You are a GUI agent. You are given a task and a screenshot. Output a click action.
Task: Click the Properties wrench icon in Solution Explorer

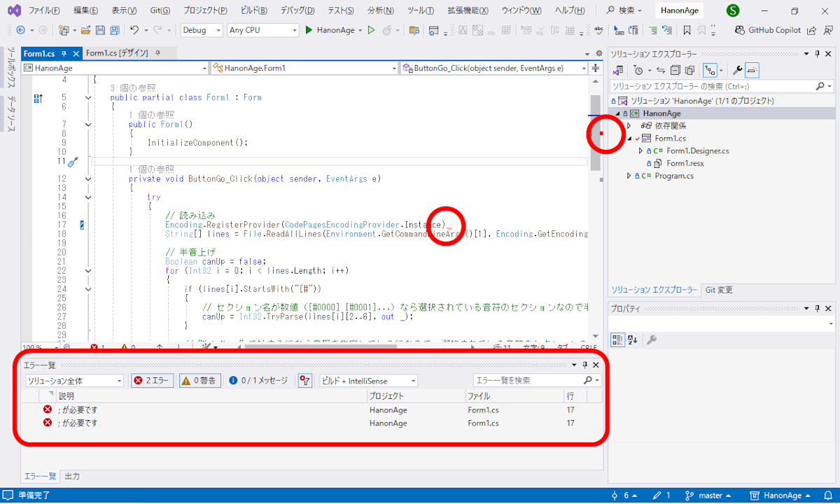[x=737, y=70]
